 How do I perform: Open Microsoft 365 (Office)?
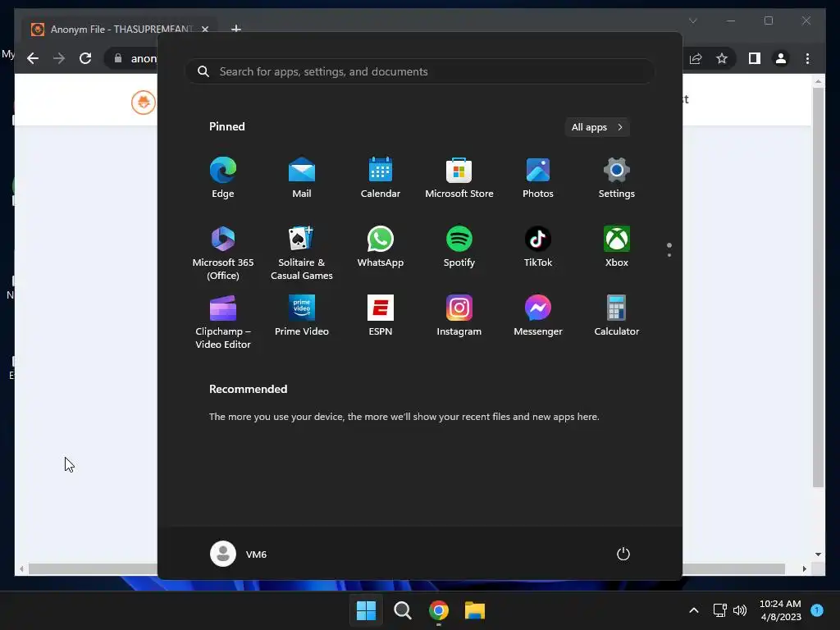223,253
